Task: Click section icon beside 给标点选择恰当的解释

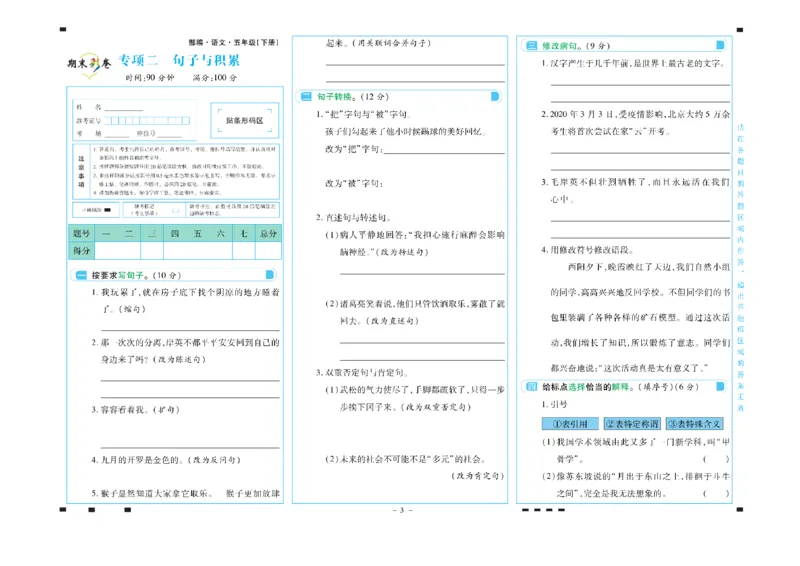Action: 531,386
